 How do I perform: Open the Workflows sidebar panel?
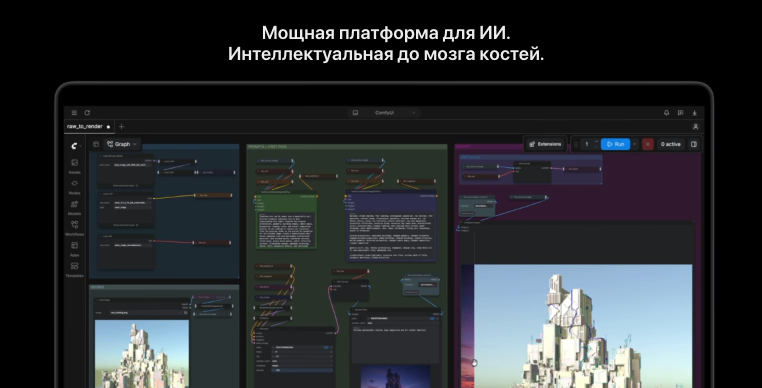(74, 228)
